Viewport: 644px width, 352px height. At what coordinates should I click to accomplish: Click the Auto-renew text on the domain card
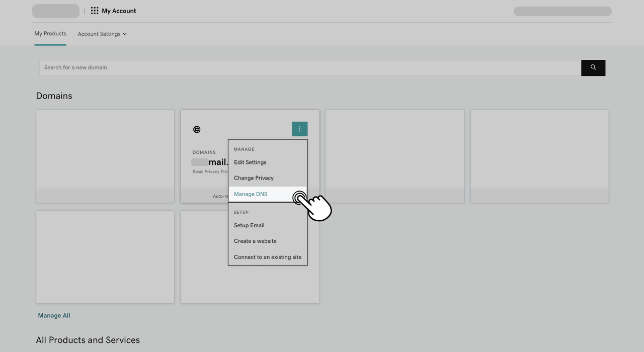pos(220,196)
